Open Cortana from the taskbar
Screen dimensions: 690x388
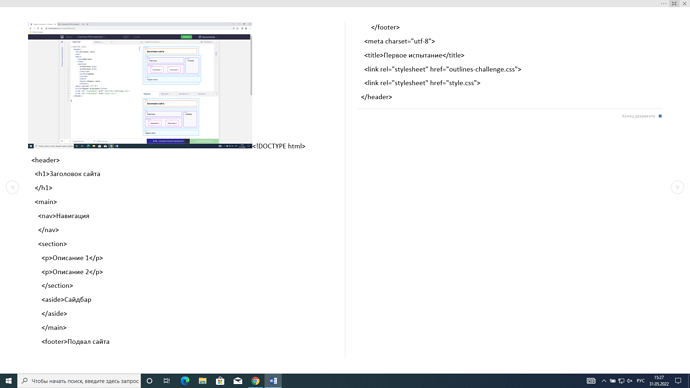pyautogui.click(x=150, y=381)
